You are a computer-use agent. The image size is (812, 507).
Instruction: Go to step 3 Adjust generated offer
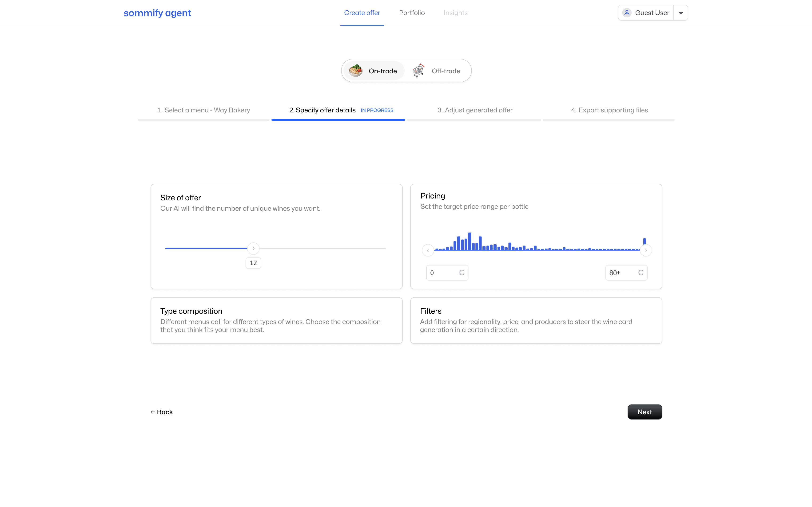point(475,110)
